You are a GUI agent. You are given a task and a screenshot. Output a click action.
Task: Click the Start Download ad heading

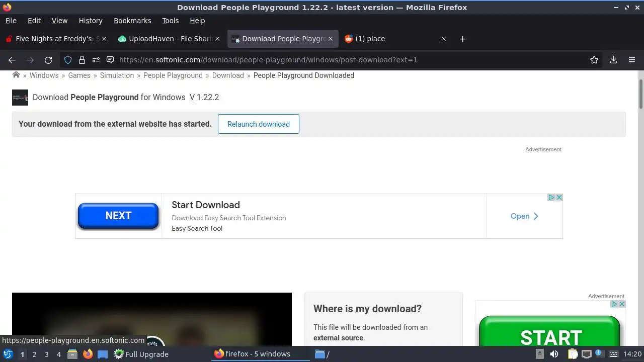pos(206,205)
